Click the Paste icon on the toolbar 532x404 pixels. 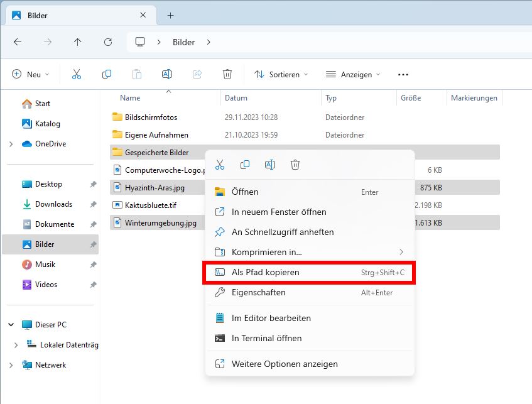[x=137, y=74]
